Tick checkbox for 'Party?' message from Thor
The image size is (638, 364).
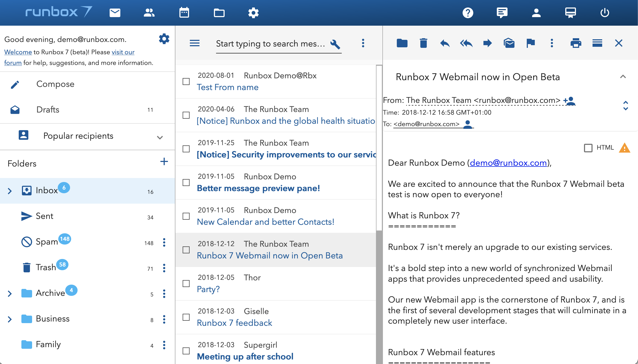[186, 284]
